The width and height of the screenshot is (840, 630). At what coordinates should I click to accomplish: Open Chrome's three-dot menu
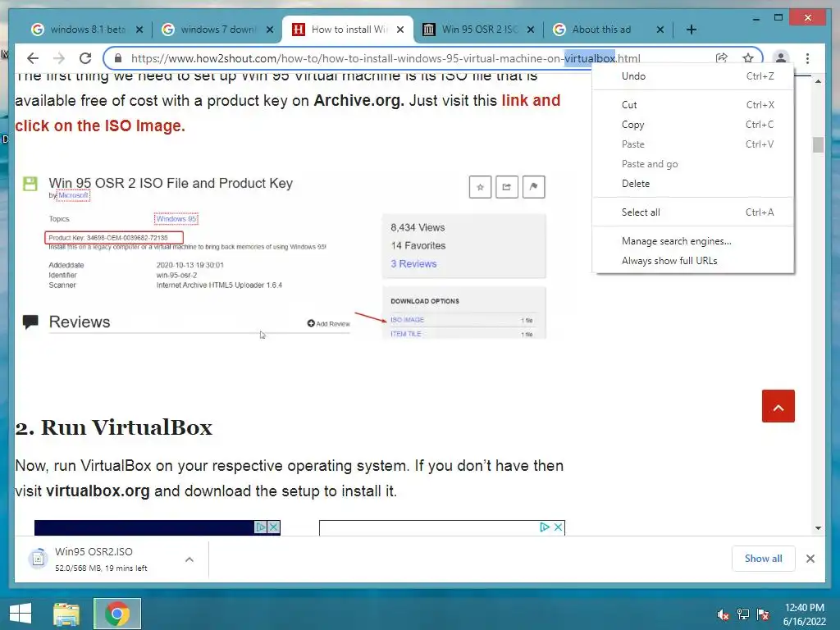(807, 58)
